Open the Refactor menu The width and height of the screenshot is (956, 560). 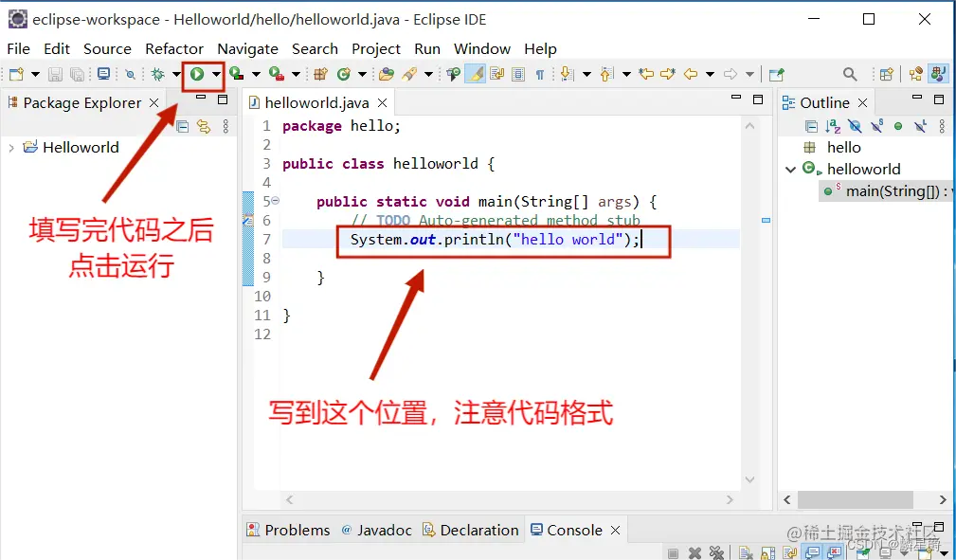pos(174,49)
